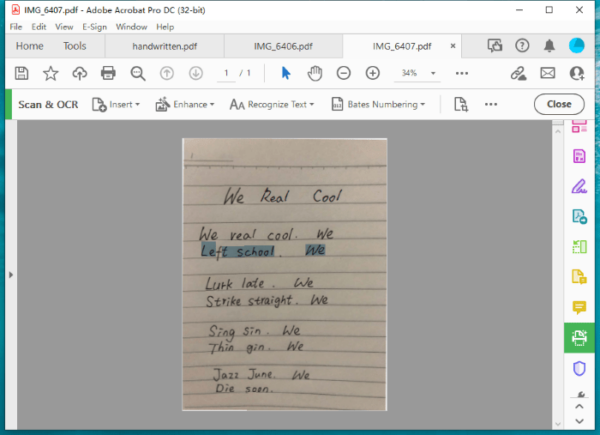Send file by email envelope icon
This screenshot has width=600, height=435.
(548, 73)
